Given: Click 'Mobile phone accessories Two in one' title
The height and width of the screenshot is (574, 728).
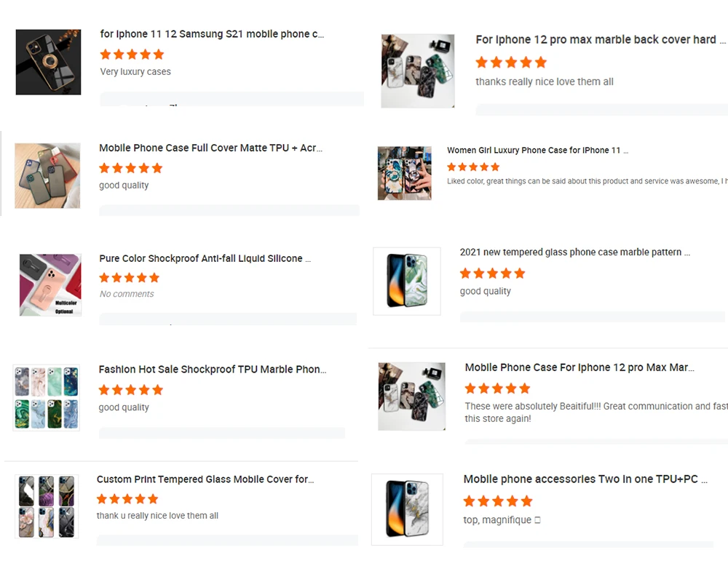Looking at the screenshot, I should pyautogui.click(x=585, y=479).
